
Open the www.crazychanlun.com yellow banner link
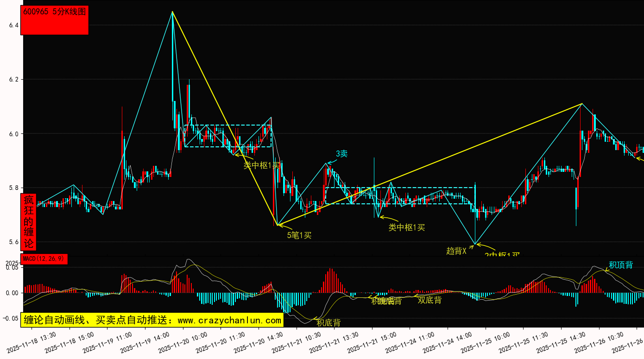(x=152, y=320)
